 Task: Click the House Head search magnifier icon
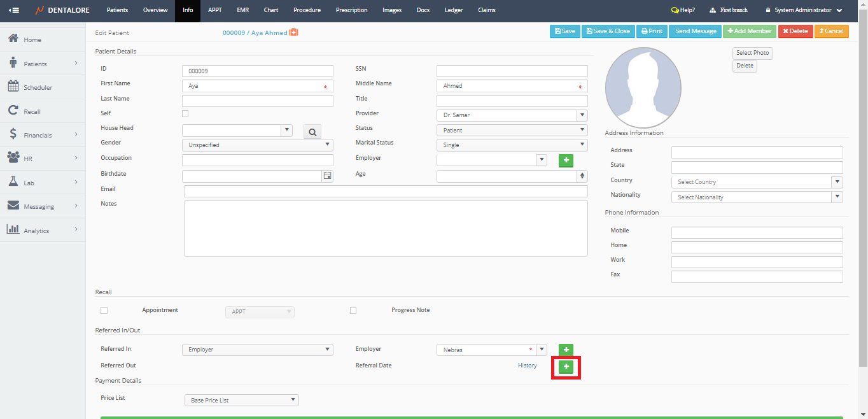click(312, 132)
